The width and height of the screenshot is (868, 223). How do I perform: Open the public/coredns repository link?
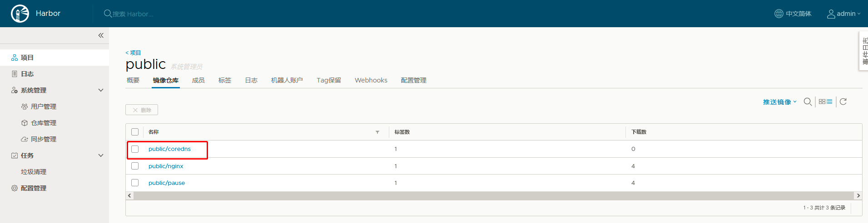tap(169, 149)
